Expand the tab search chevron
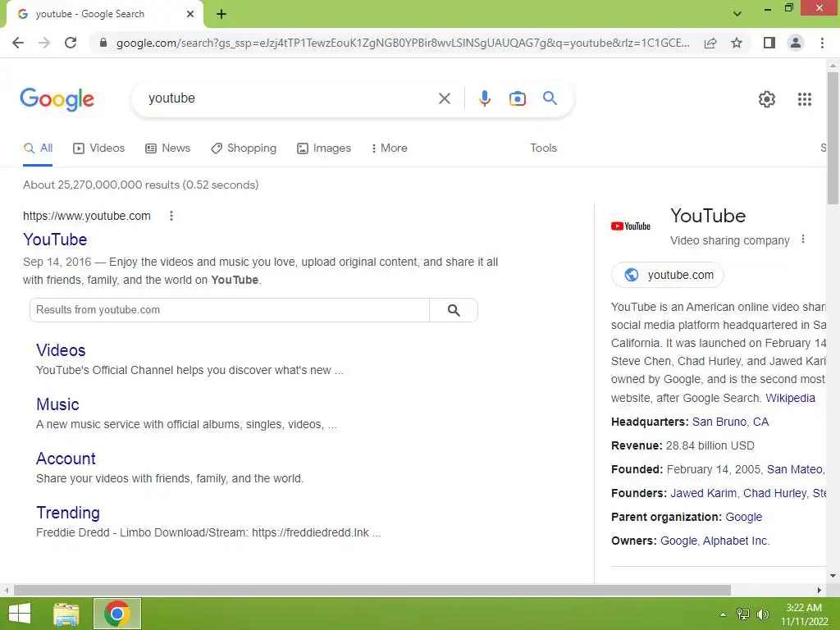This screenshot has height=630, width=840. click(737, 13)
